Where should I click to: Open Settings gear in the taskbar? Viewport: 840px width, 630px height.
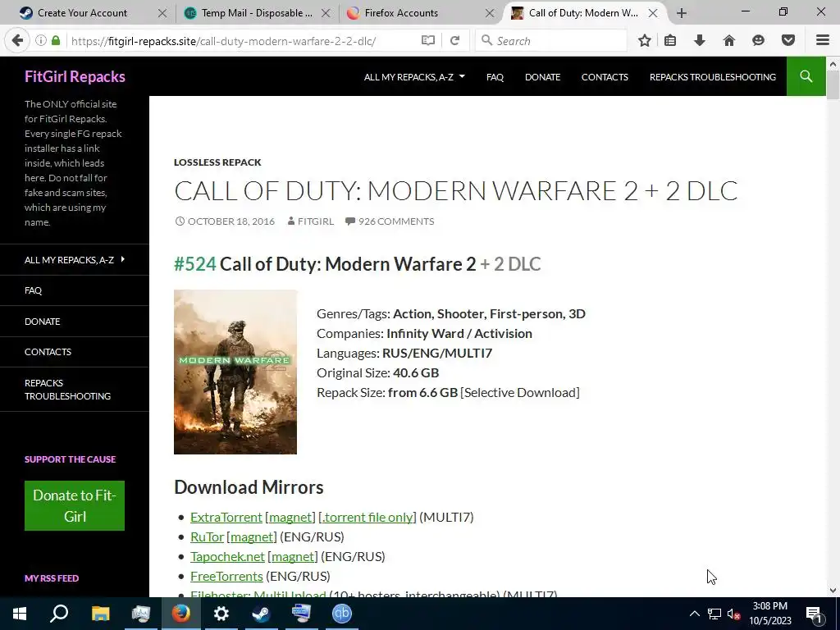[221, 614]
